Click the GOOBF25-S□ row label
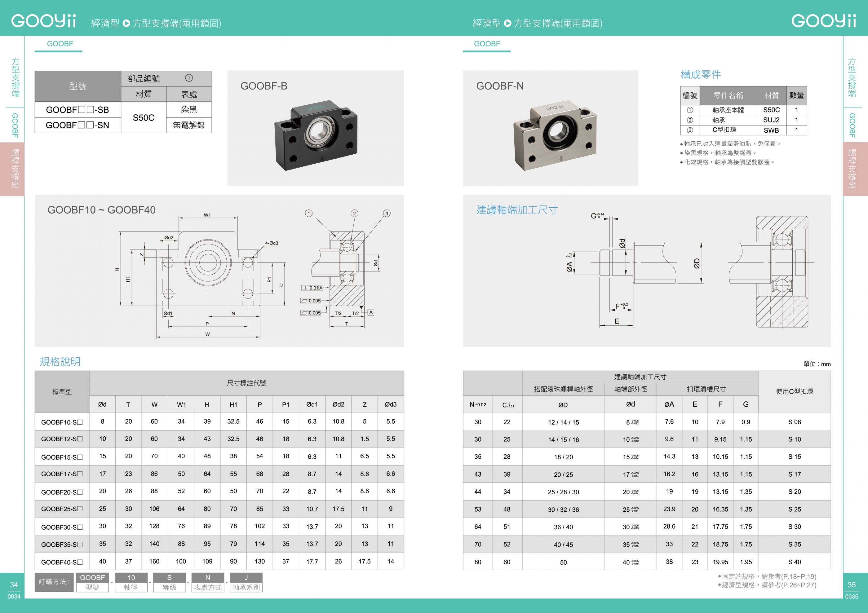This screenshot has width=868, height=613. [62, 509]
